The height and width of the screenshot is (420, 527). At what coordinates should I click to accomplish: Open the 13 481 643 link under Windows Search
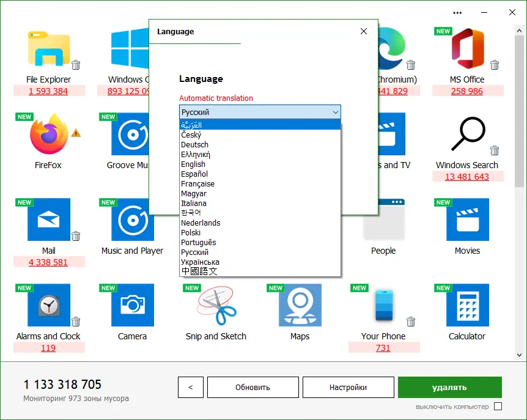click(x=467, y=177)
